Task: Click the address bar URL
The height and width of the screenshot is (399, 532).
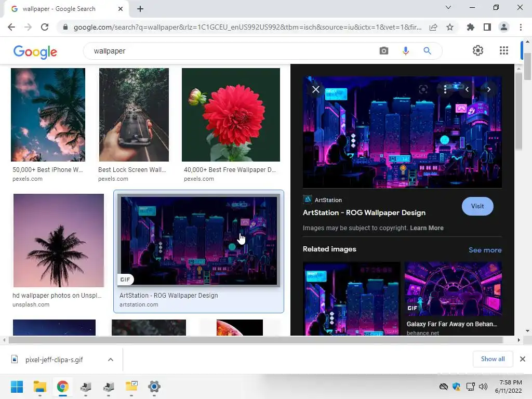Action: (247, 27)
